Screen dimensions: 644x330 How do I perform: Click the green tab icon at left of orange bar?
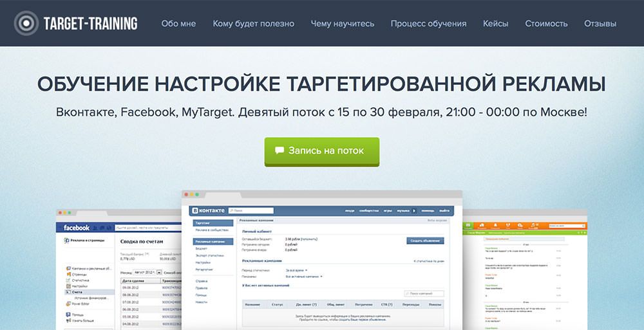(x=468, y=226)
